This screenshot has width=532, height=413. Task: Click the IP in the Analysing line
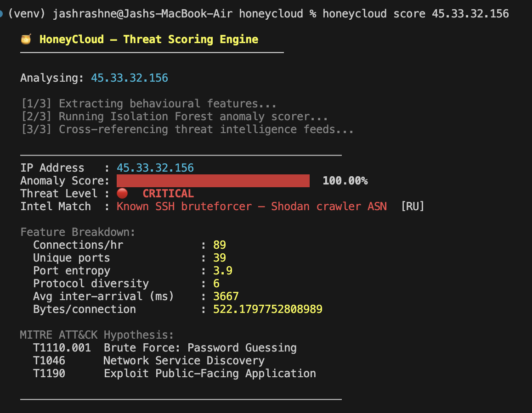coord(130,78)
